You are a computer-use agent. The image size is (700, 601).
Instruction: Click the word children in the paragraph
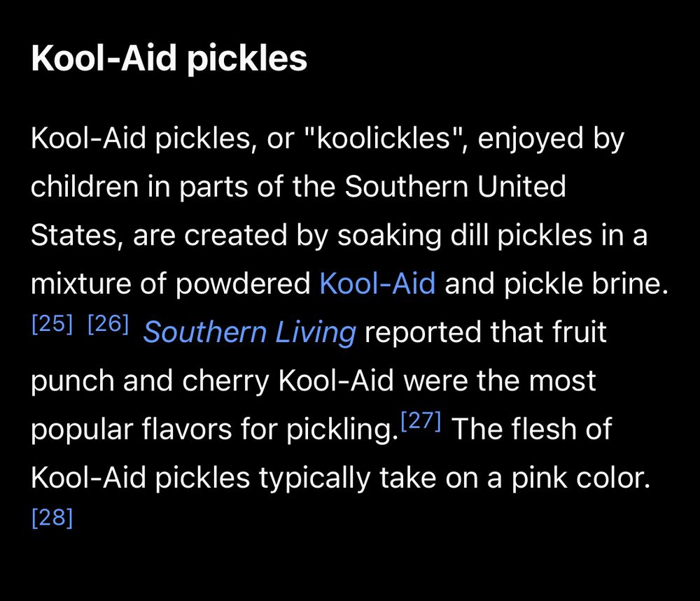click(85, 187)
